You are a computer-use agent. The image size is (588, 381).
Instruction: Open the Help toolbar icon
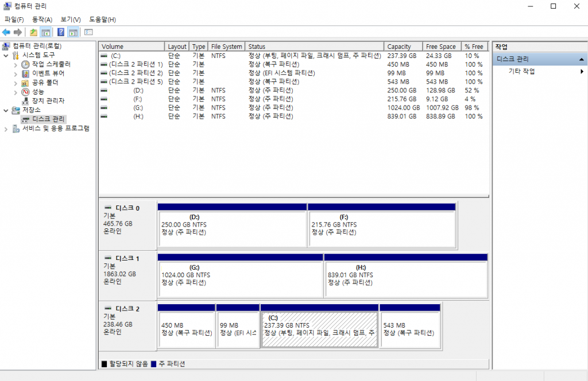[x=61, y=32]
